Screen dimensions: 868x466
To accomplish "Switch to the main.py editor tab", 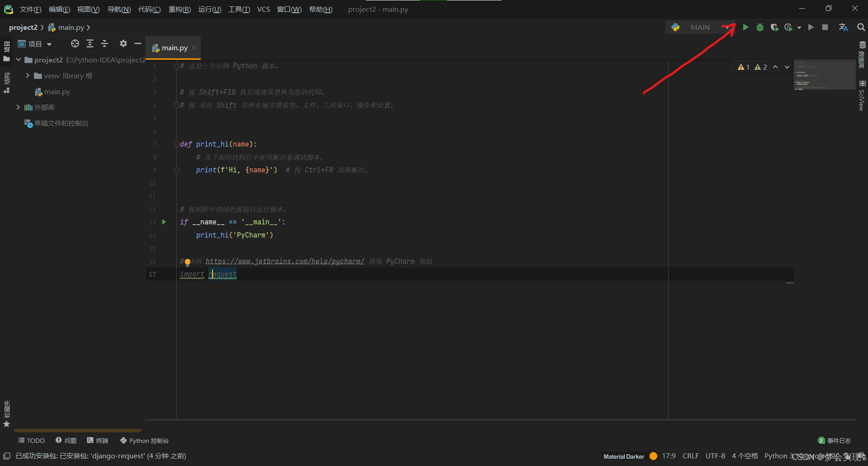I will pos(174,48).
